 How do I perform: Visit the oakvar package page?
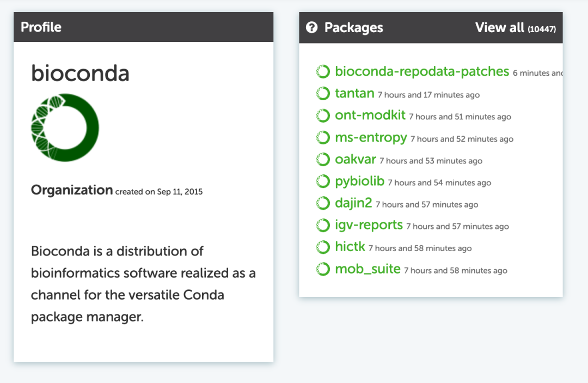(356, 160)
